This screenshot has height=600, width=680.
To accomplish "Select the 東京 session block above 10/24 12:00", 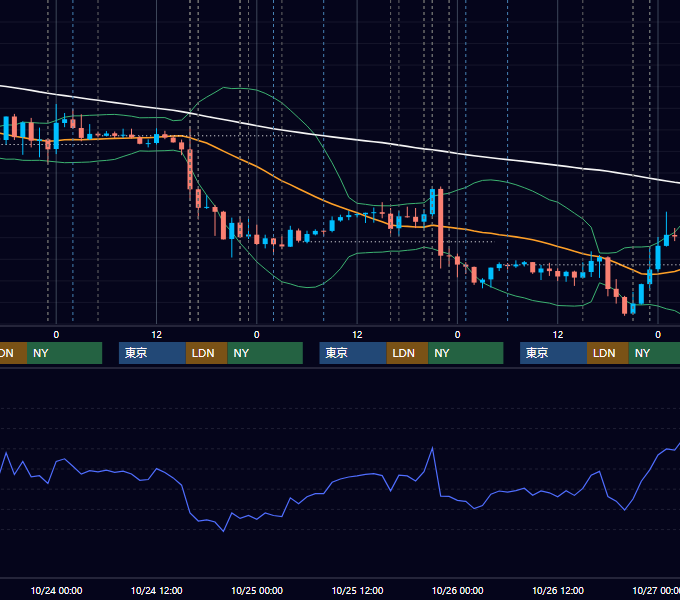I will (x=152, y=353).
